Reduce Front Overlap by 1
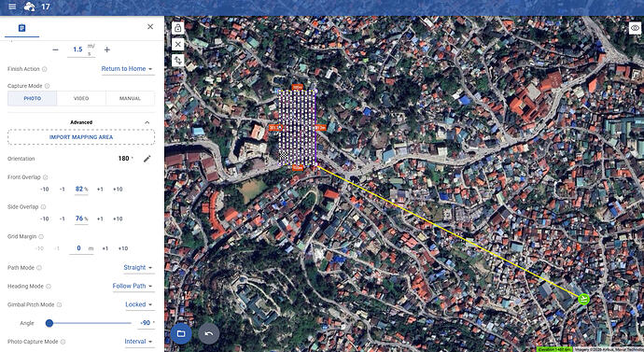 (x=62, y=190)
